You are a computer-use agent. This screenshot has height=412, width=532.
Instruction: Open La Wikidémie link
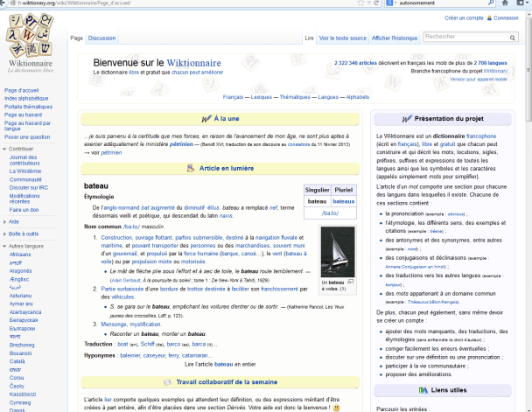(25, 171)
